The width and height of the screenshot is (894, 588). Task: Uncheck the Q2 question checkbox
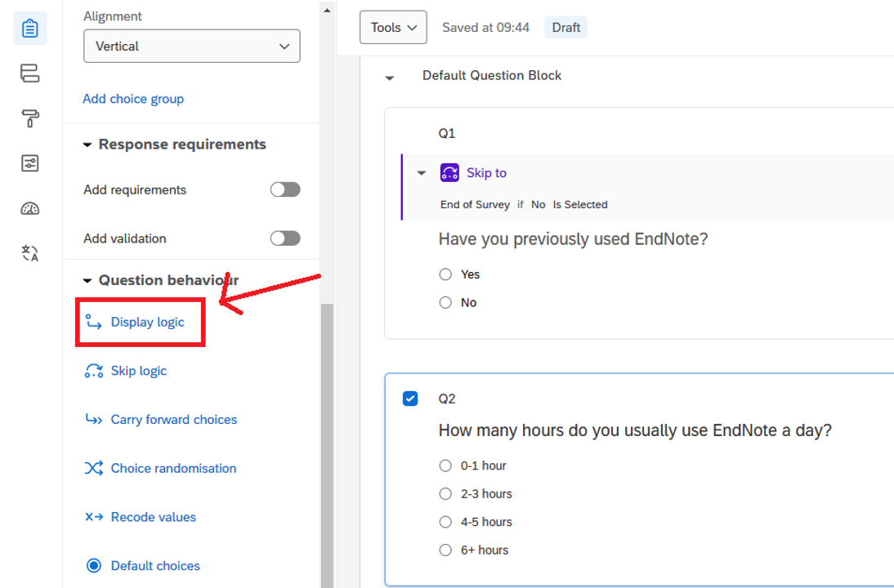[x=410, y=399]
